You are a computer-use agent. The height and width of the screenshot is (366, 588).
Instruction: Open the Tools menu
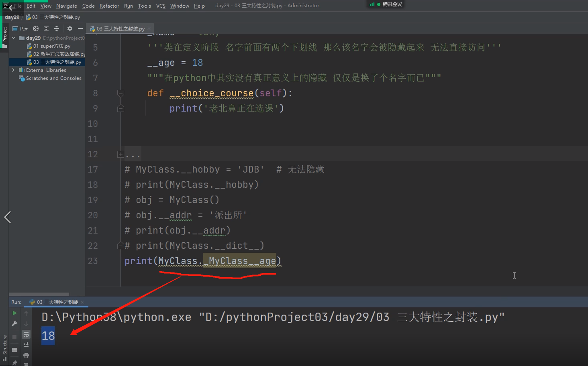[145, 6]
